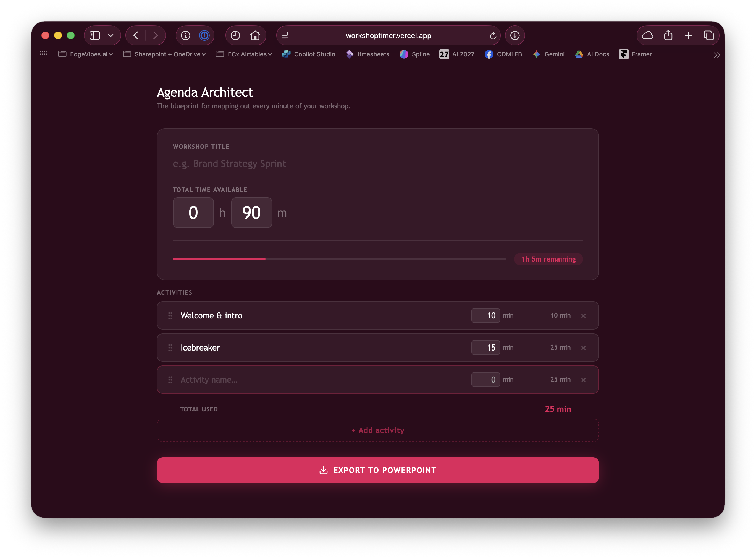Reload the current page
The width and height of the screenshot is (756, 559).
493,35
